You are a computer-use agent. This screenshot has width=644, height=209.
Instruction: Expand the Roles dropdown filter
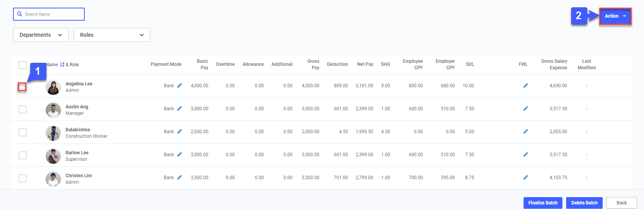(112, 35)
